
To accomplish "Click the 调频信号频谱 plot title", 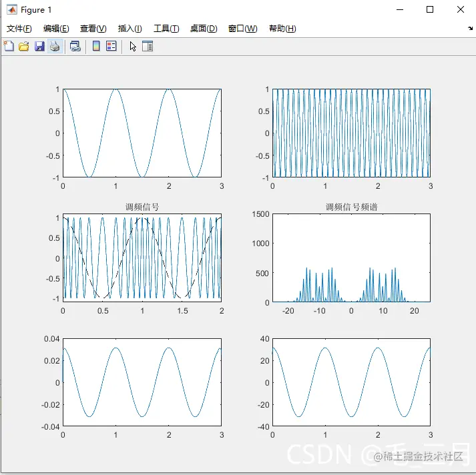I will tap(352, 207).
